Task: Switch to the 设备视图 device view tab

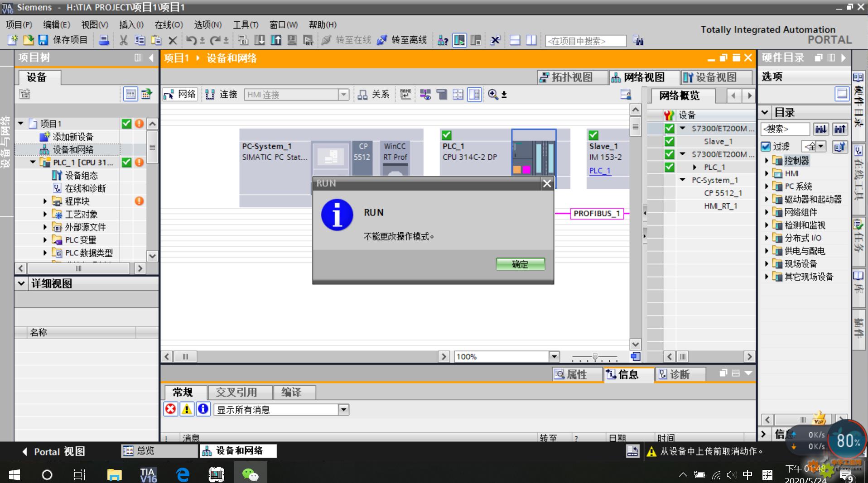Action: (716, 77)
